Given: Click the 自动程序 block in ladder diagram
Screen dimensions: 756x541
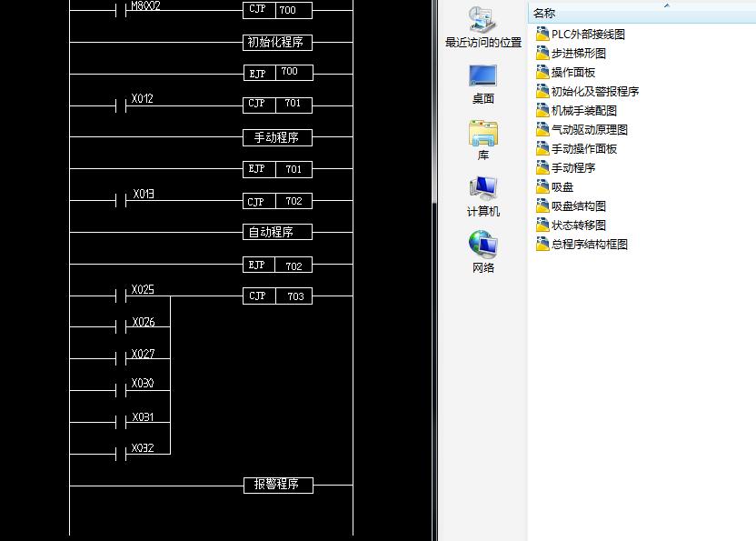Looking at the screenshot, I should pyautogui.click(x=277, y=232).
